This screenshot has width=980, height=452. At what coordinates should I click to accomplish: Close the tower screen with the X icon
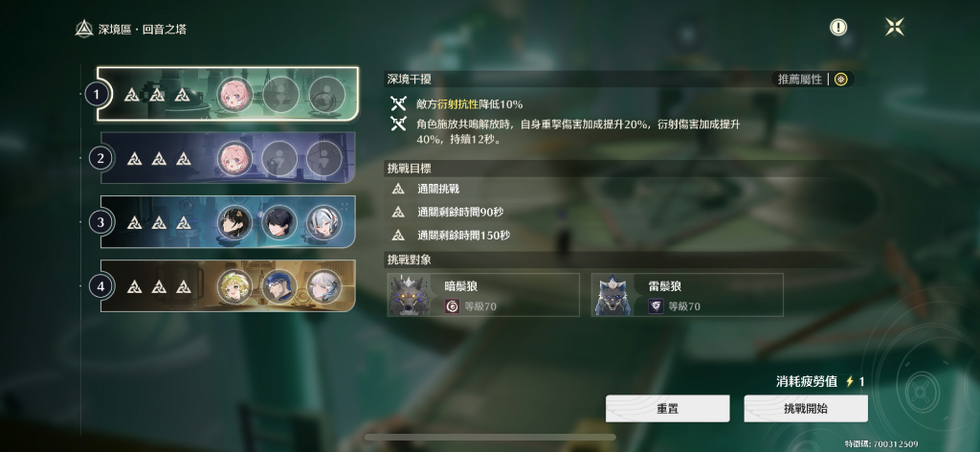[895, 27]
